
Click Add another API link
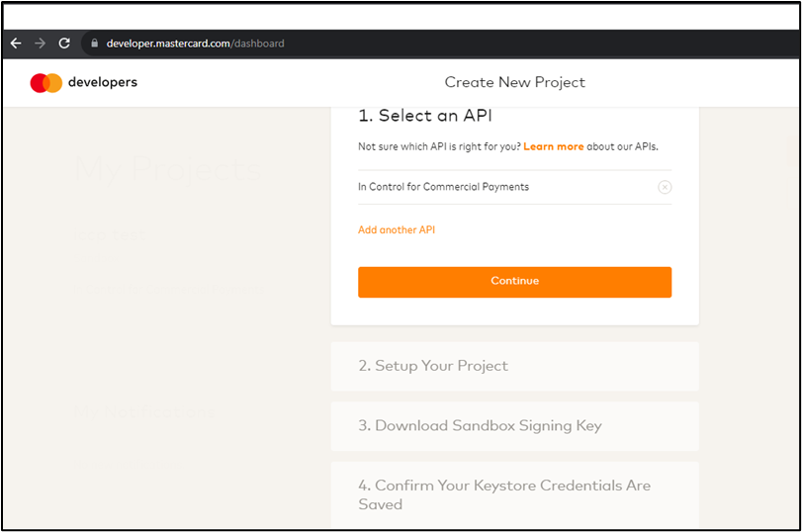coord(397,230)
